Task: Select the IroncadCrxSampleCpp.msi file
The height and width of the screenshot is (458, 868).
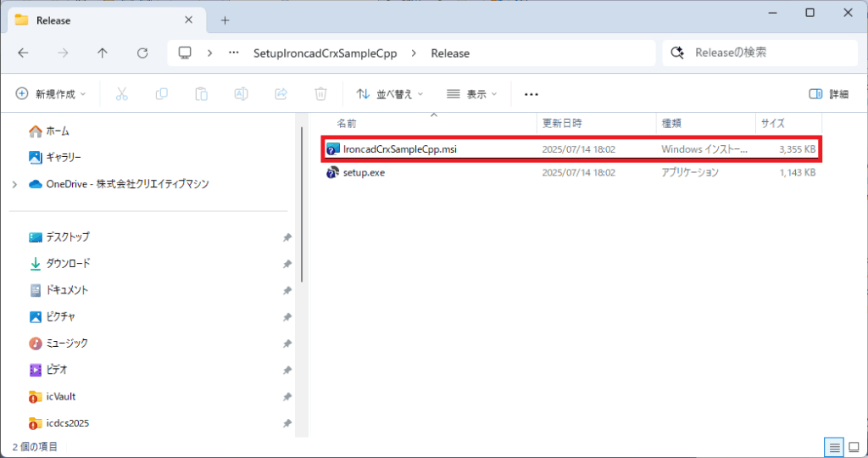Action: tap(400, 149)
